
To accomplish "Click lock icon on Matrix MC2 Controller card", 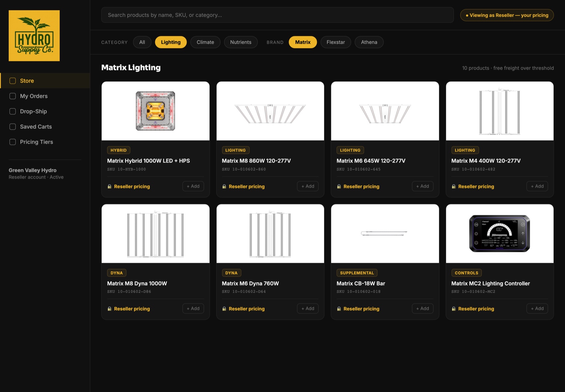I will (x=454, y=309).
